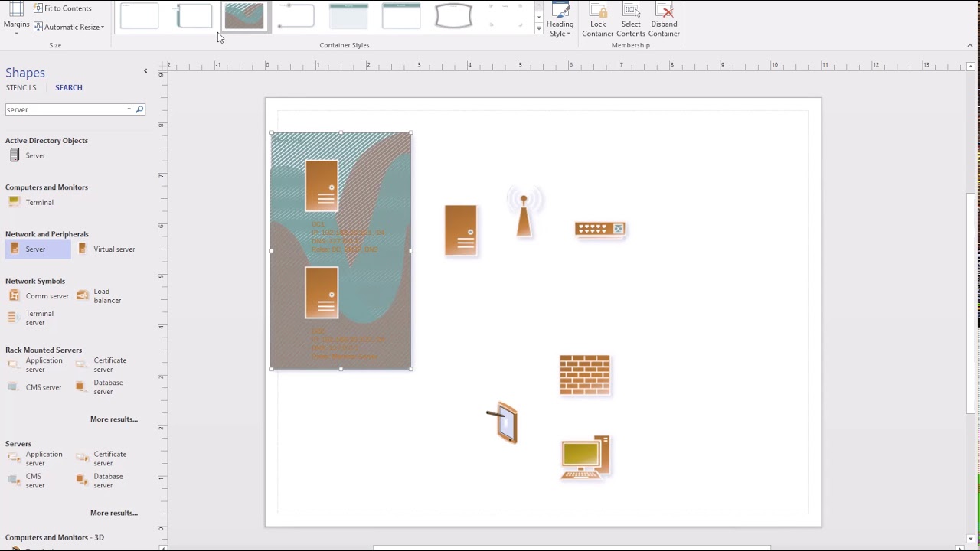This screenshot has height=551, width=980.
Task: Click the Disband Container button
Action: click(x=664, y=20)
